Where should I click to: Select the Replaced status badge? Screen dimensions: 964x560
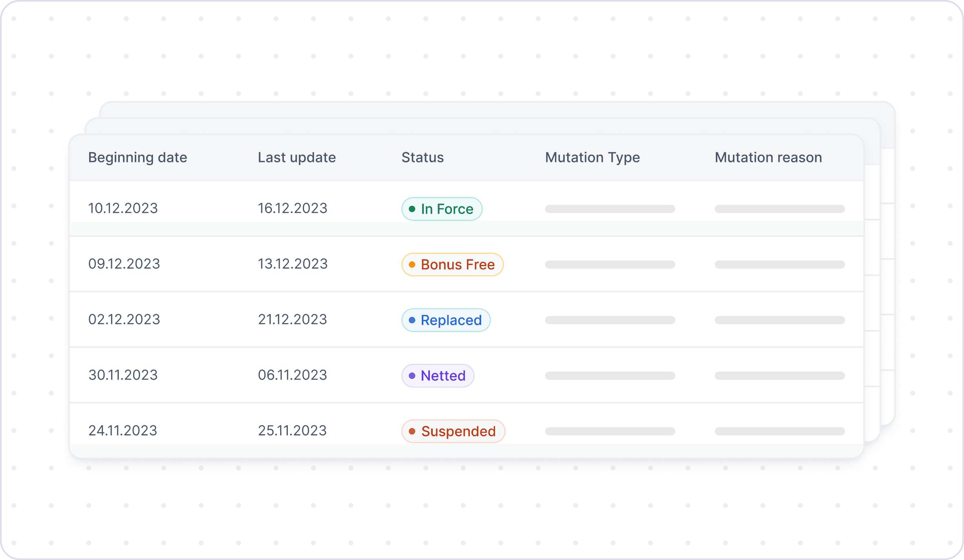446,320
